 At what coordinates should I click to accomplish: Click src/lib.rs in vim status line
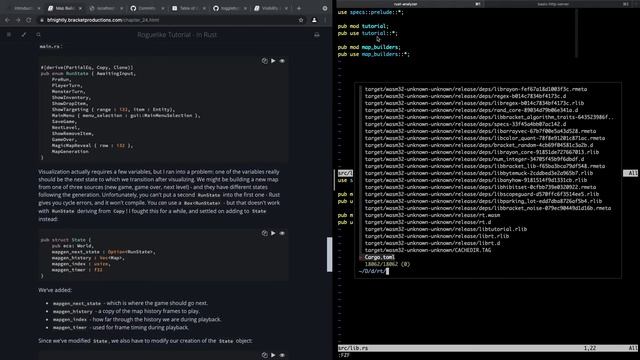click(x=353, y=348)
